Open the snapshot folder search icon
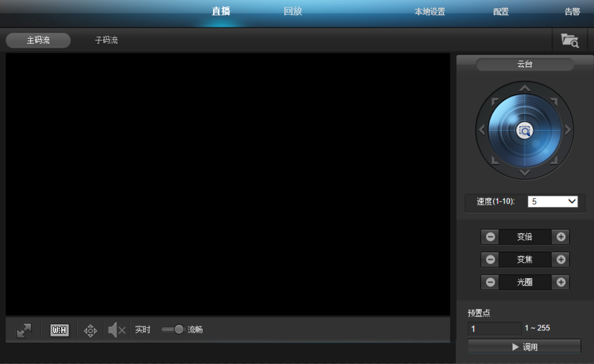This screenshot has height=364, width=594. point(569,40)
